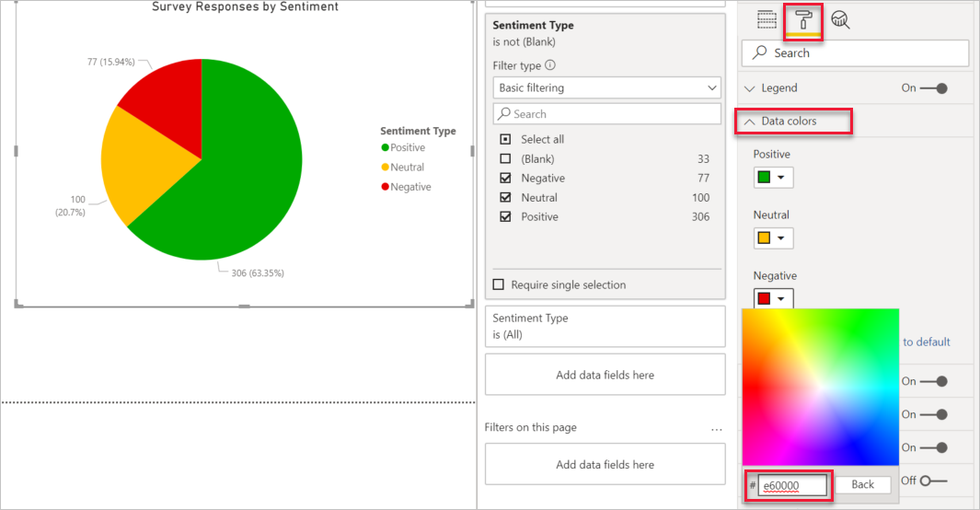Image resolution: width=980 pixels, height=510 pixels.
Task: Open the Fields pane icon
Action: click(767, 20)
